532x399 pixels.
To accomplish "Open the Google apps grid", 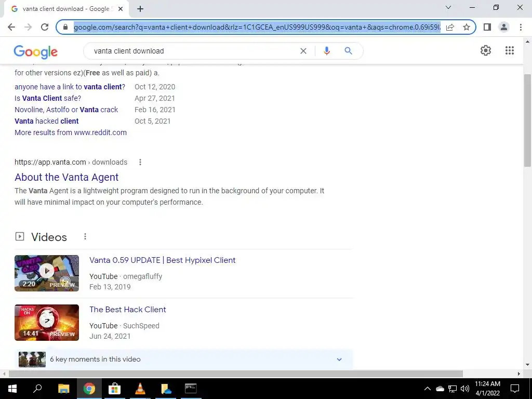I will pos(510,50).
